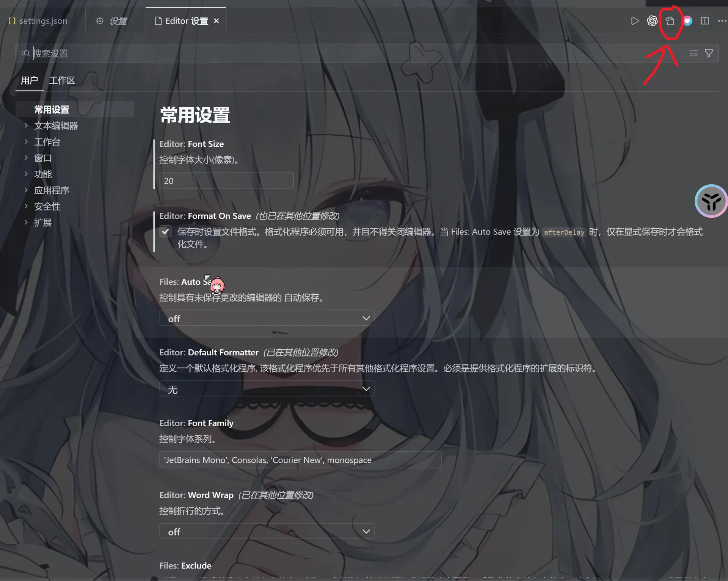
Task: Switch to the 工作区 settings scope tab
Action: pos(62,80)
